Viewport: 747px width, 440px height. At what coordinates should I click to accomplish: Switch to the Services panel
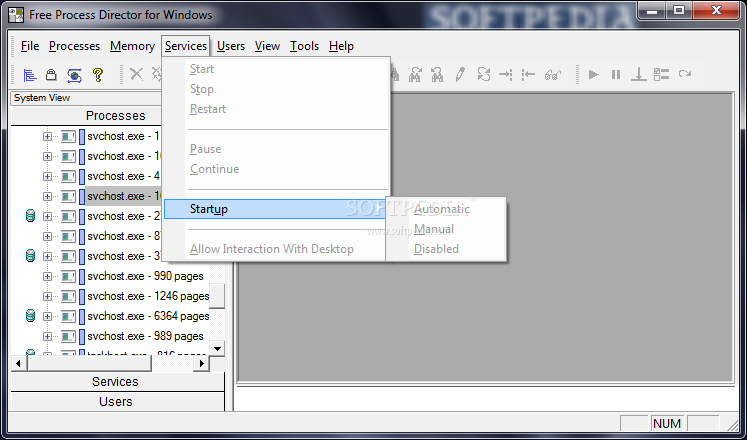coord(117,382)
